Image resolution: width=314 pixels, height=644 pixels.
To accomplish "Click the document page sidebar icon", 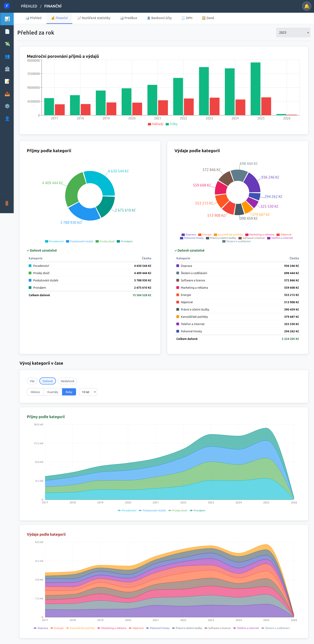I will pyautogui.click(x=7, y=31).
